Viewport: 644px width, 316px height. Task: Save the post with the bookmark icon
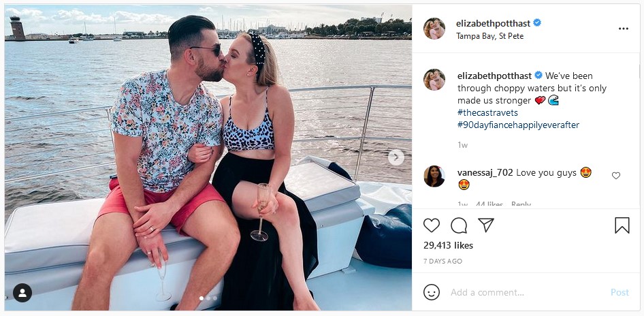622,225
